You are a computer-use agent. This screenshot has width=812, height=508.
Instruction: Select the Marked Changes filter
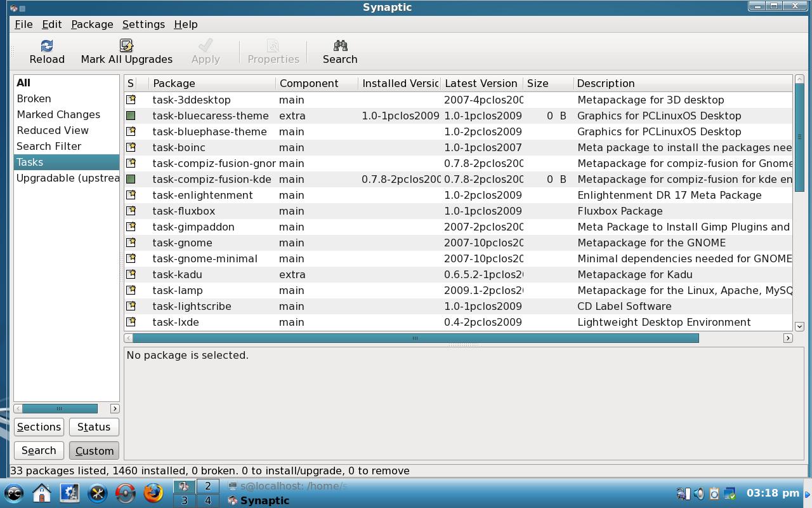pyautogui.click(x=67, y=114)
